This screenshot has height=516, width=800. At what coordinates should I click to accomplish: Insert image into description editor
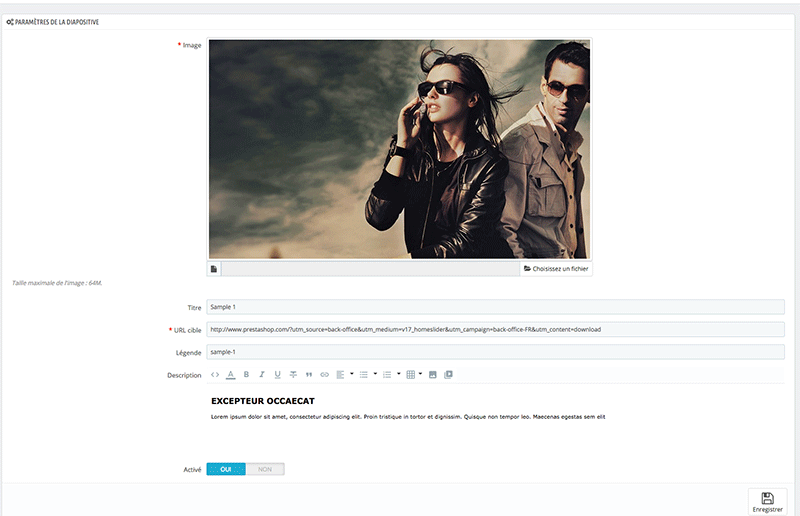pyautogui.click(x=433, y=375)
